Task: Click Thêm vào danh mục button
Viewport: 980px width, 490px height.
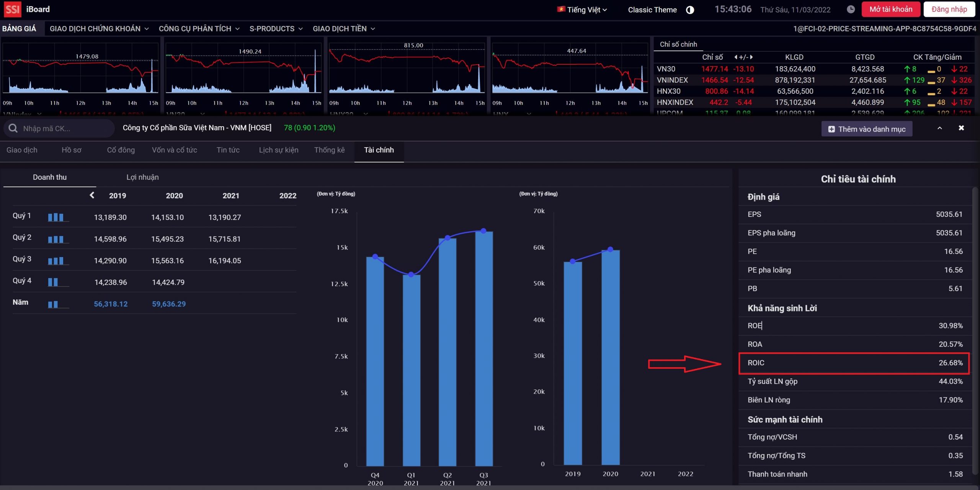Action: coord(867,129)
